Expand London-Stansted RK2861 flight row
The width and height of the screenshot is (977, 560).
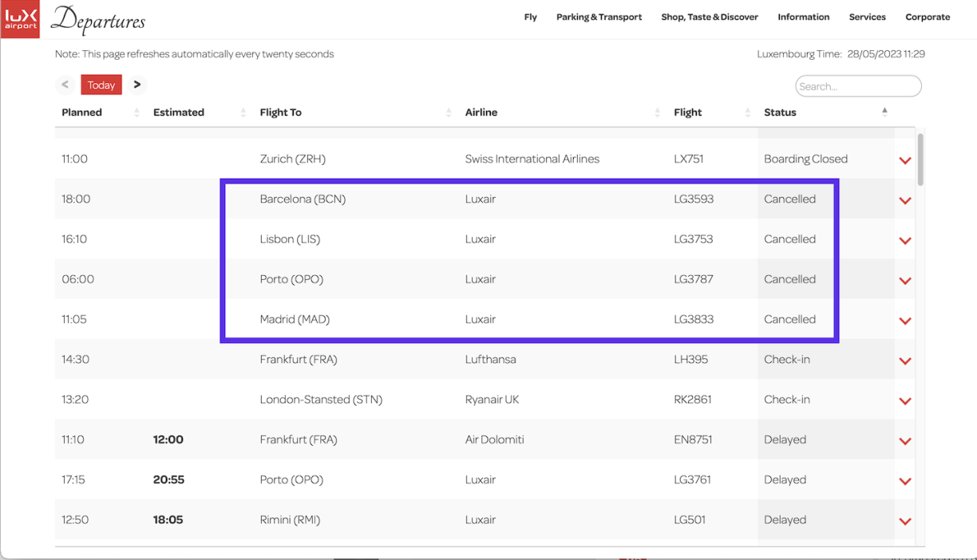904,400
